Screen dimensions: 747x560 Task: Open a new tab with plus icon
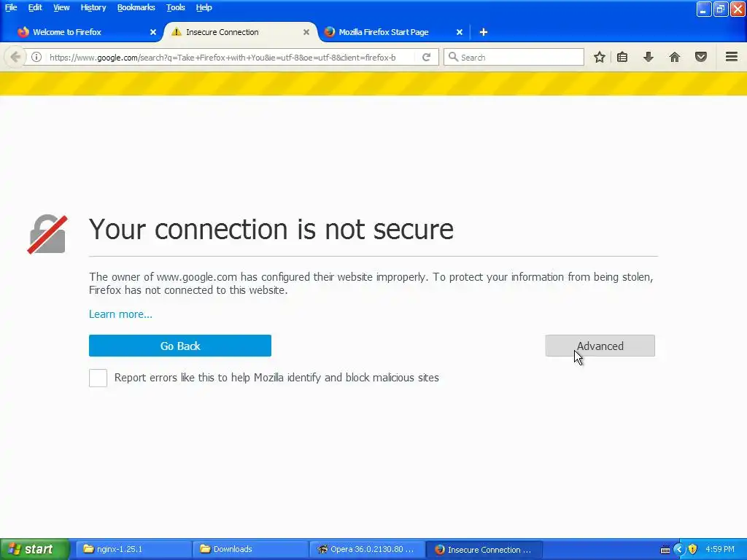pyautogui.click(x=484, y=32)
